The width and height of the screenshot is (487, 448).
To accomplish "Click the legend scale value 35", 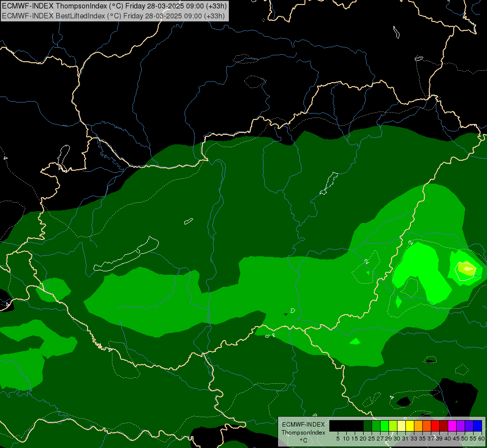I will coord(422,439).
